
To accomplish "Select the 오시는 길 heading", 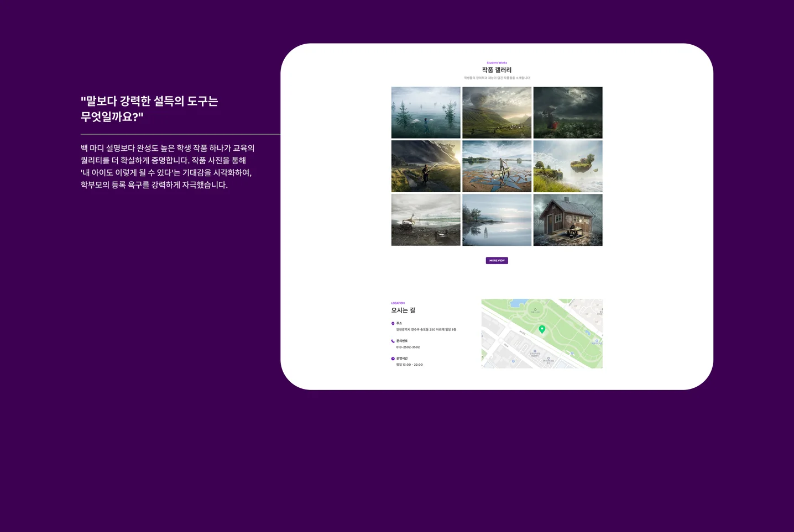I will (403, 309).
